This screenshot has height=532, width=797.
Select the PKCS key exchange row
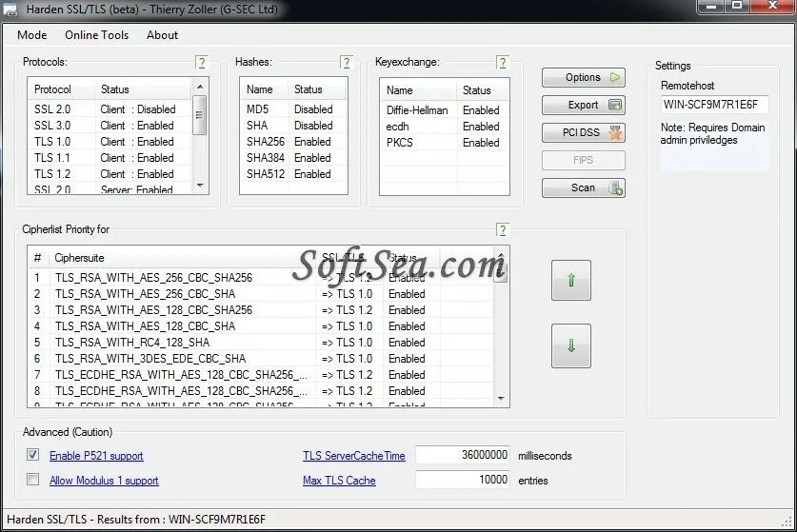click(445, 143)
